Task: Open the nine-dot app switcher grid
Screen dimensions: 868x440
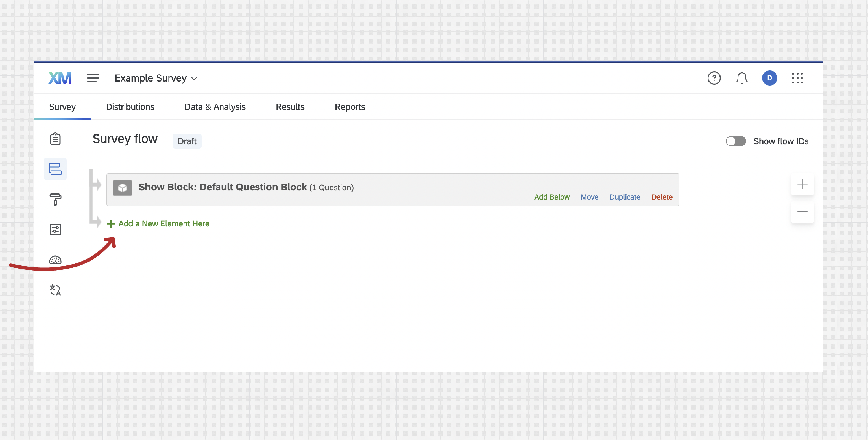Action: (797, 78)
